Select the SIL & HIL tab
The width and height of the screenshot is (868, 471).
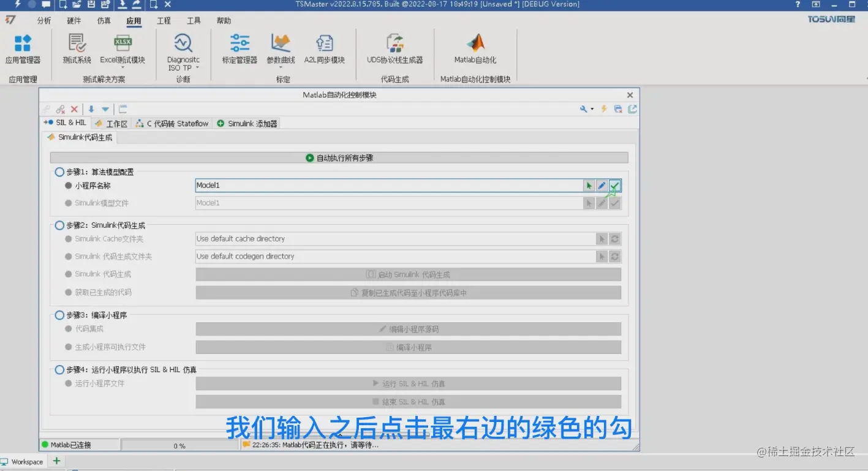coord(66,123)
